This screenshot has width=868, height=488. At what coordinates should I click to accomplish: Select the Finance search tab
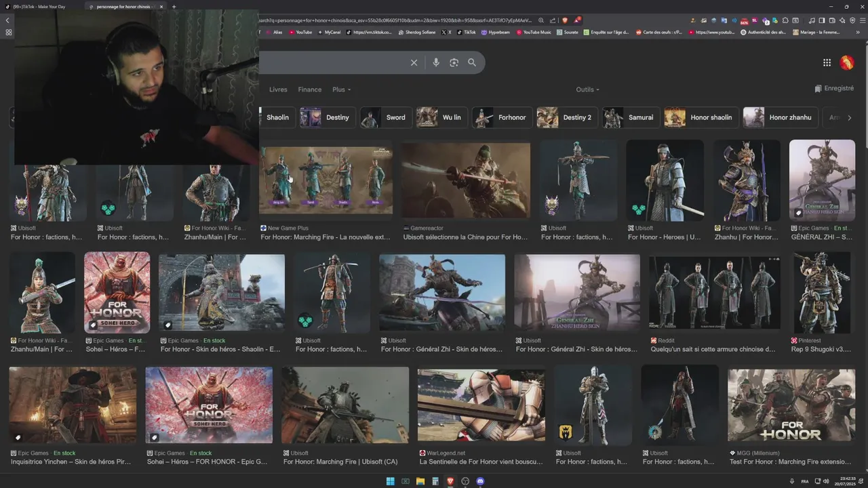click(x=310, y=89)
